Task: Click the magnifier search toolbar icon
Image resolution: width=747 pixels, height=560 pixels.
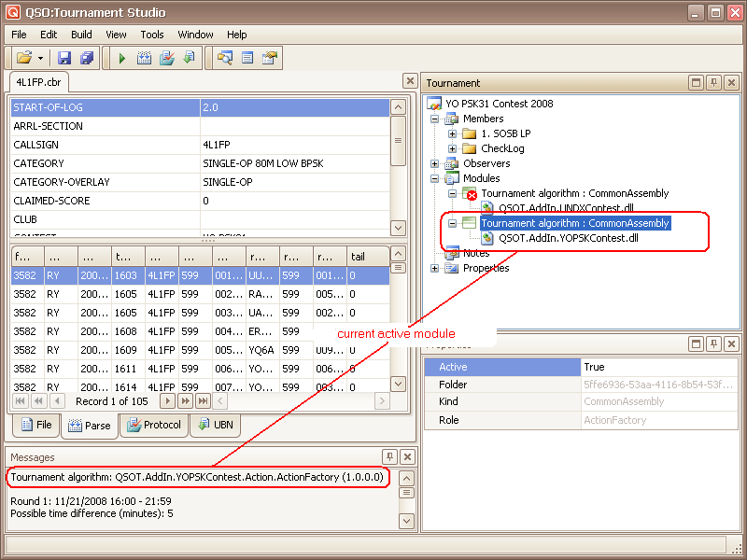Action: (225, 58)
